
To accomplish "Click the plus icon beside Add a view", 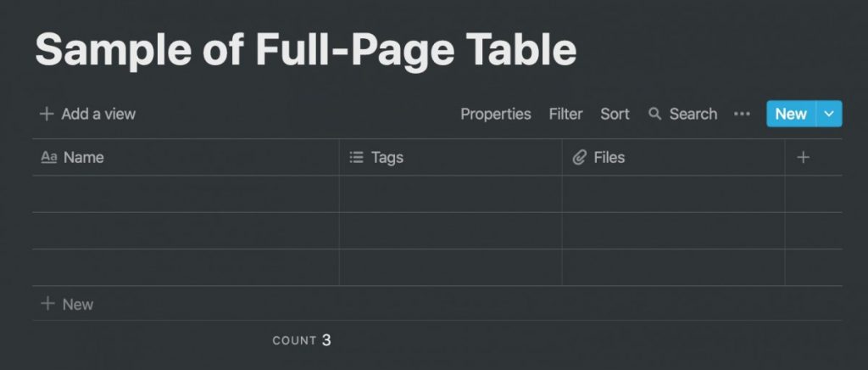I will point(47,114).
